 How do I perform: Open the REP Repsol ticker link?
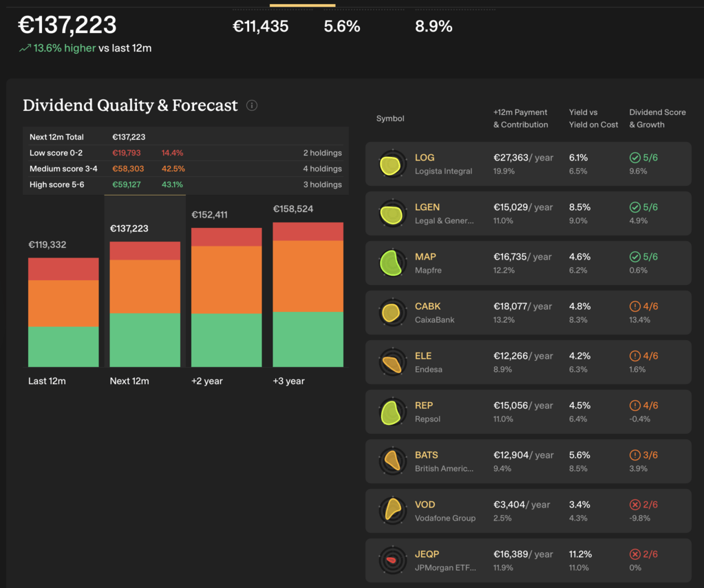pyautogui.click(x=424, y=406)
